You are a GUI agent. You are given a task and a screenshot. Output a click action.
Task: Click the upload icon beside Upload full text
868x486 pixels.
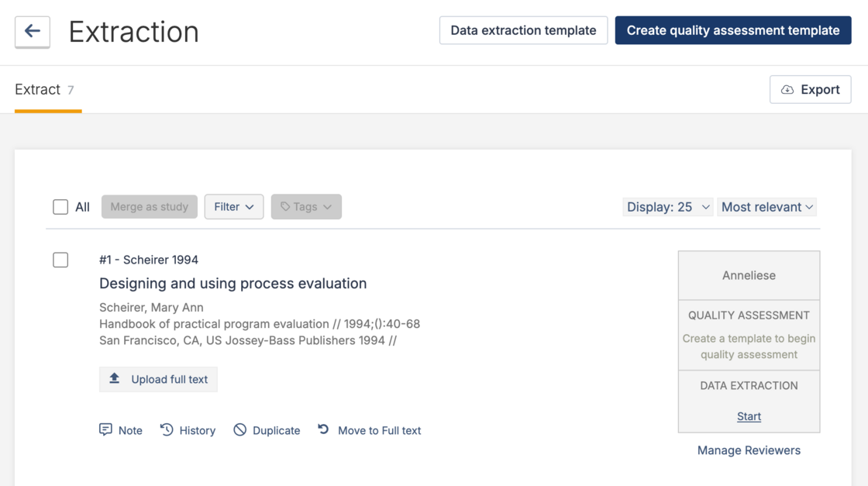(x=113, y=379)
